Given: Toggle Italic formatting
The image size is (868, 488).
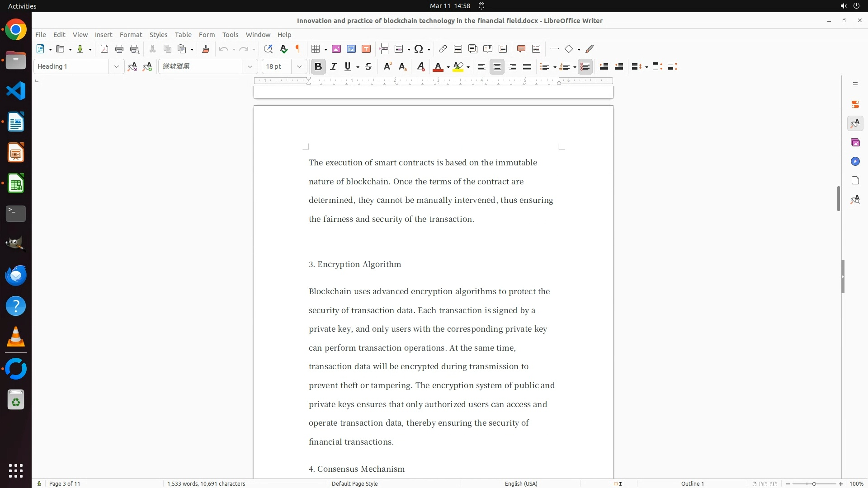Looking at the screenshot, I should tap(334, 66).
